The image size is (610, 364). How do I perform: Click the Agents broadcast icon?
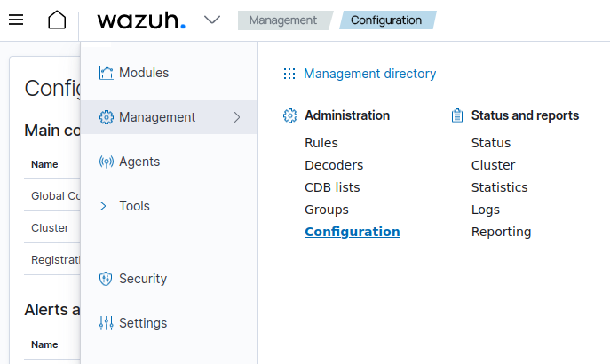click(107, 162)
